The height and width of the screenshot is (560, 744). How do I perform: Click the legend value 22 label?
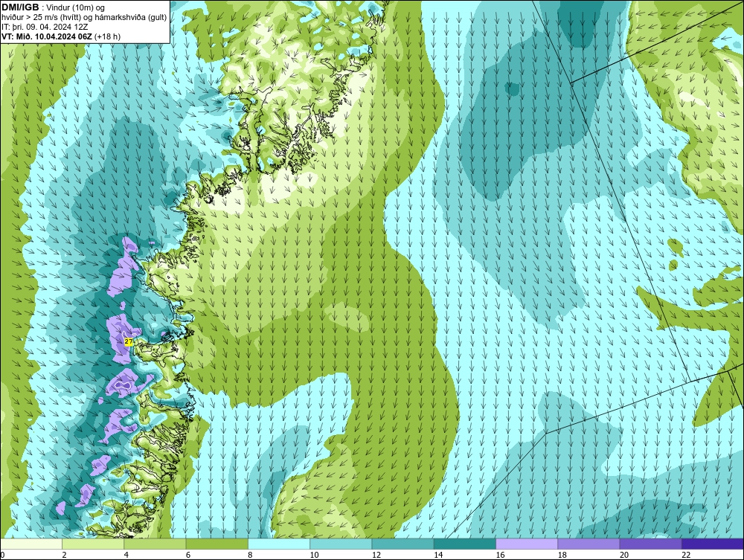pos(686,556)
